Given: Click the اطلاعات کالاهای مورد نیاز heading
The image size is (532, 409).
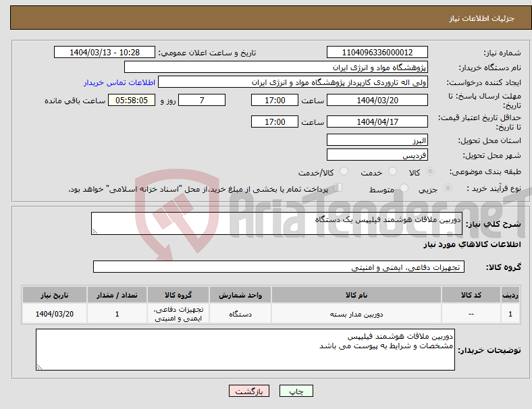Looking at the screenshot, I should click(472, 244).
